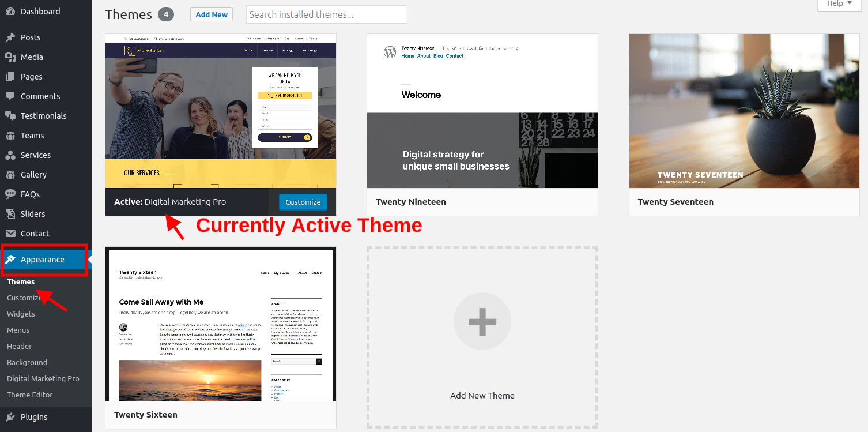This screenshot has height=432, width=868.
Task: Focus the Search installed themes field
Action: tap(327, 14)
